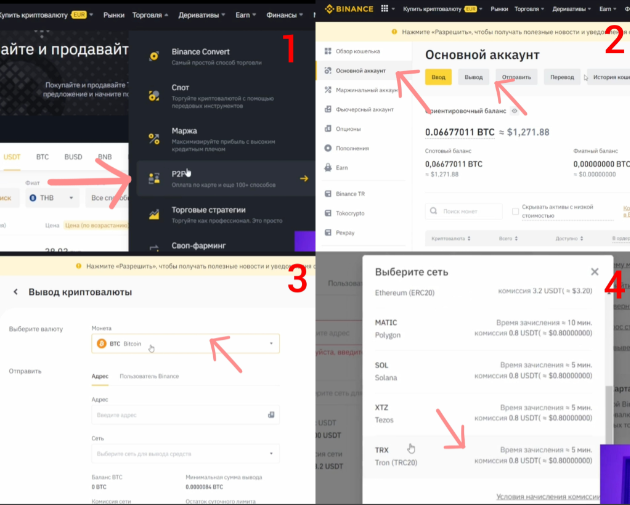Screen dimensions: 630x505
Task: Go back using arrow beside Вывод криптовалюты
Action: click(x=15, y=292)
